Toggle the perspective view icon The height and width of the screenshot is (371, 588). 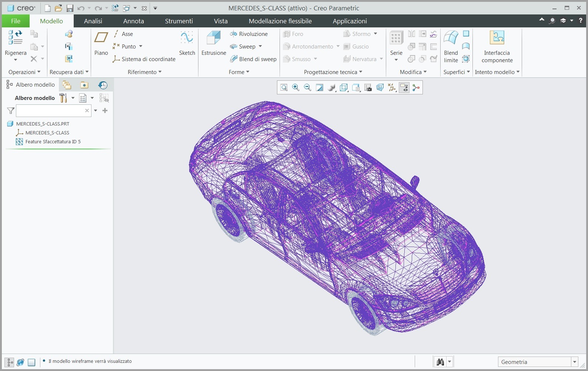point(380,88)
